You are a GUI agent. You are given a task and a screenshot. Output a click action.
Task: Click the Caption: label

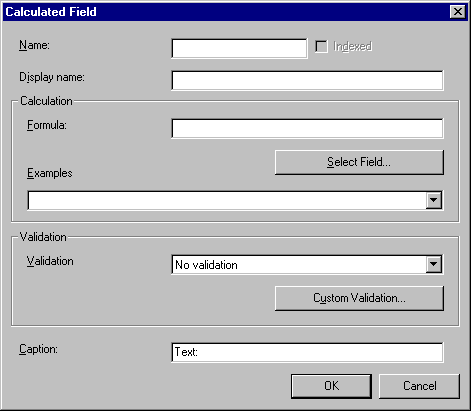(x=38, y=349)
